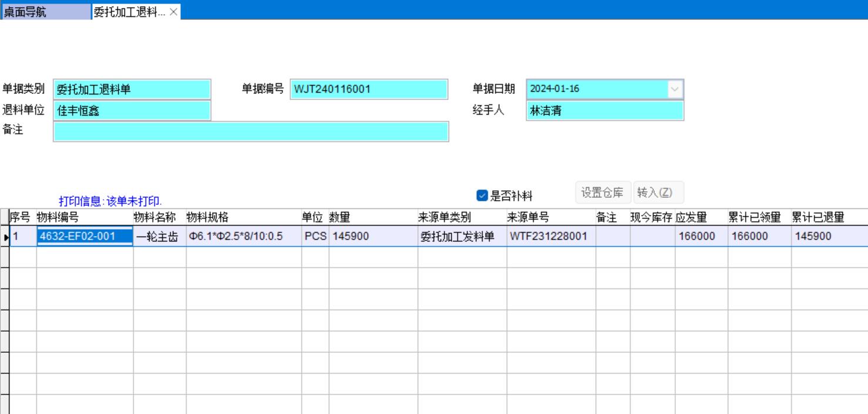Click the 物料规格 cell in row 1
The height and width of the screenshot is (414, 868).
pos(243,236)
